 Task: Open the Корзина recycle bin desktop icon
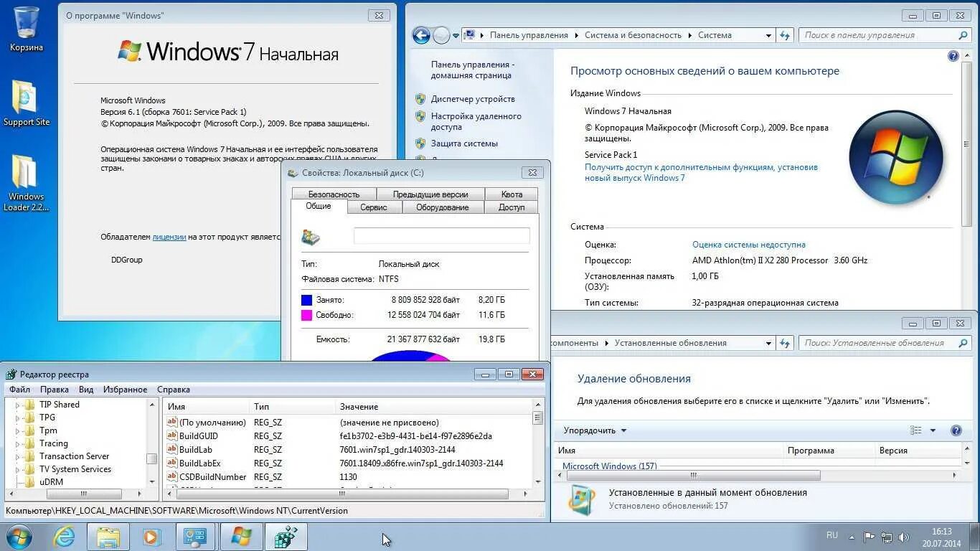pyautogui.click(x=27, y=29)
